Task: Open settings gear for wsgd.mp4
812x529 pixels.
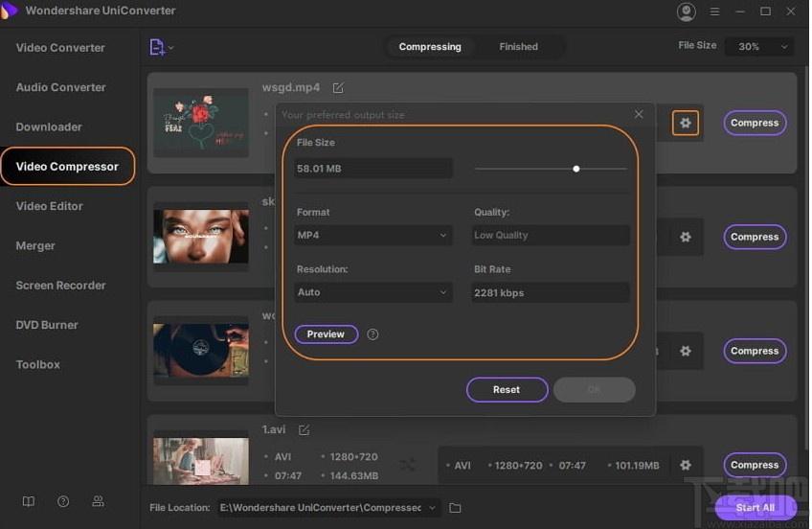Action: [686, 123]
